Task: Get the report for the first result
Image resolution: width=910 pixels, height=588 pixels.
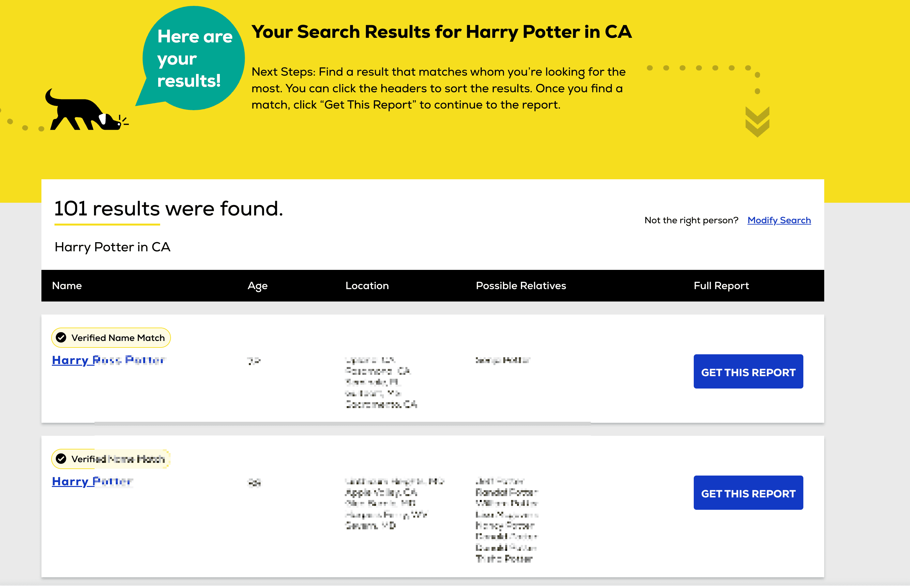Action: point(748,372)
